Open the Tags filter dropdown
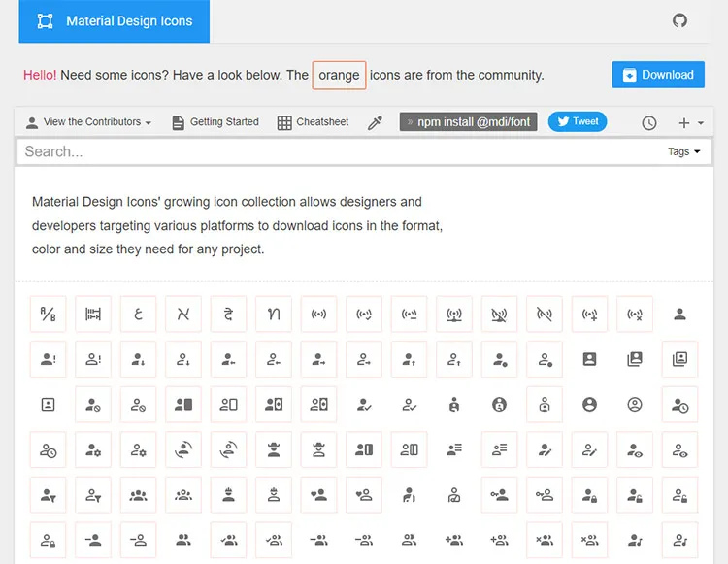 (683, 151)
